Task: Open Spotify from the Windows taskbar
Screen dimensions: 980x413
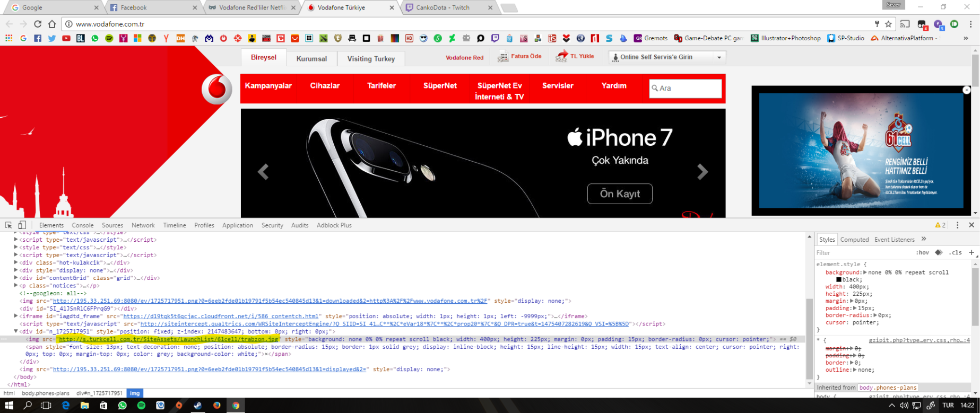Action: (141, 406)
